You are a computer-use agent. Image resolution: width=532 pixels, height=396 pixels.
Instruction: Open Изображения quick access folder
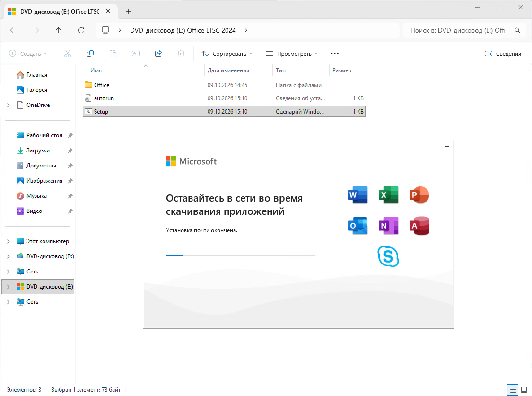[44, 181]
